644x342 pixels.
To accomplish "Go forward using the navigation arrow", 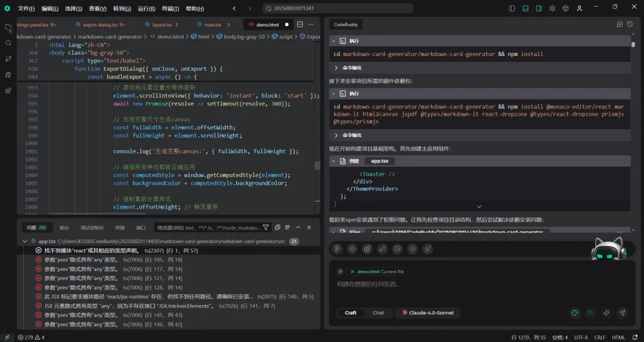I will coord(249,8).
